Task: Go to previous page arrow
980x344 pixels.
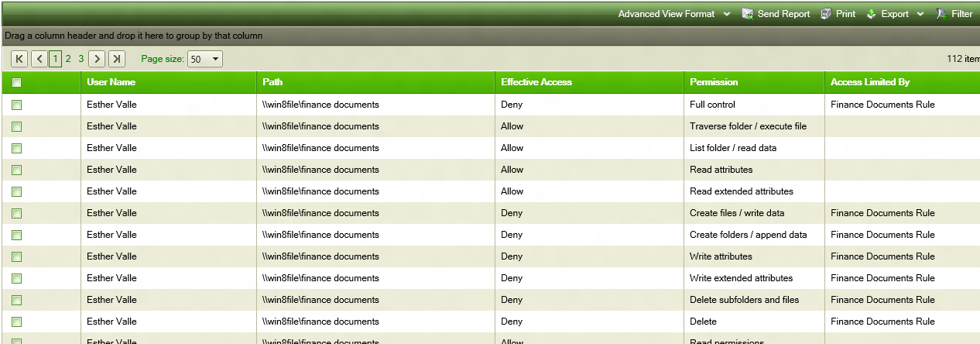Action: click(x=40, y=59)
